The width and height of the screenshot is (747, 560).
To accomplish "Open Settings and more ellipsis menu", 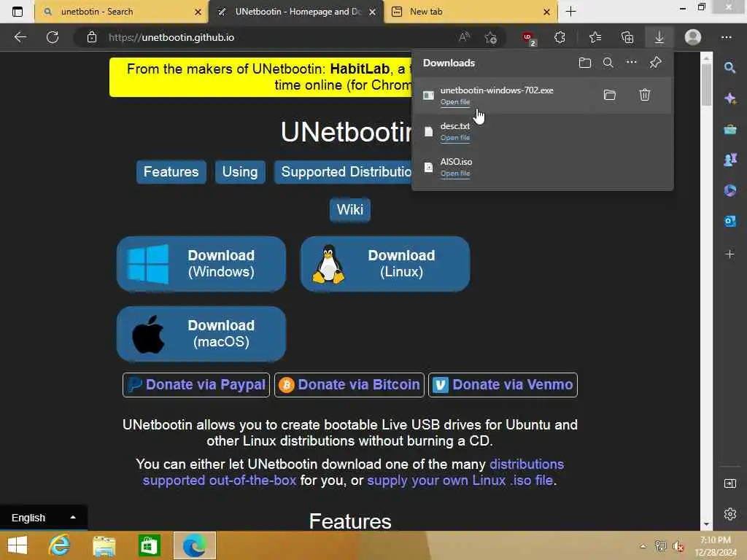I will coord(726,37).
